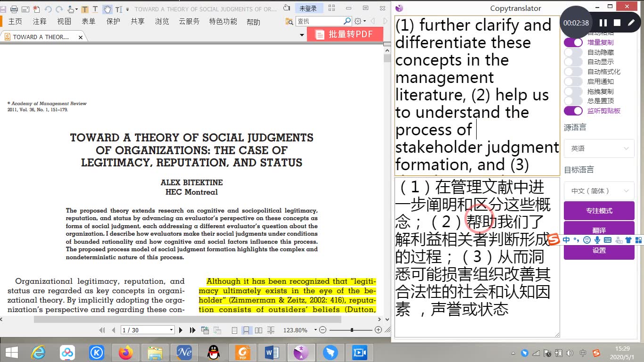
Task: Open Firefox from the taskbar
Action: point(126,353)
